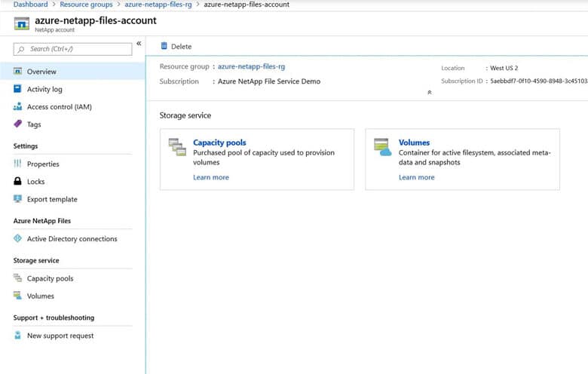Click the Azure NetApp Files section header
Image resolution: width=588 pixels, height=374 pixels.
pyautogui.click(x=42, y=221)
